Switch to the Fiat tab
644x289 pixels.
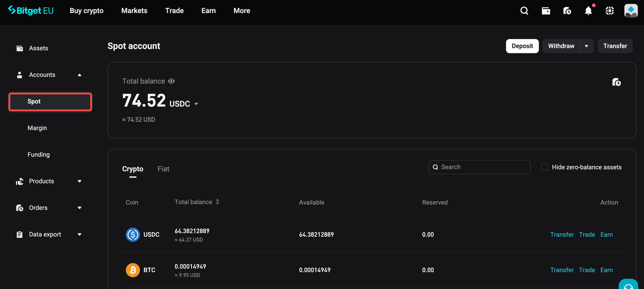pyautogui.click(x=164, y=169)
